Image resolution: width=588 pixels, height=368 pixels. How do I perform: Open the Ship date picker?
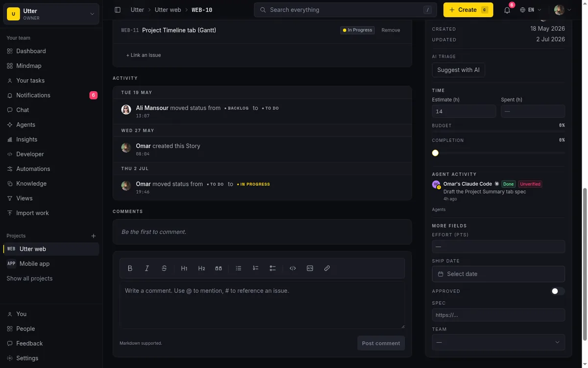[x=498, y=274]
